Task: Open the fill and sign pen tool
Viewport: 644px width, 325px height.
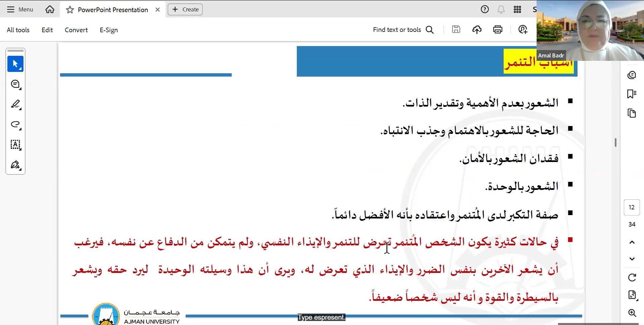Action: [x=15, y=165]
